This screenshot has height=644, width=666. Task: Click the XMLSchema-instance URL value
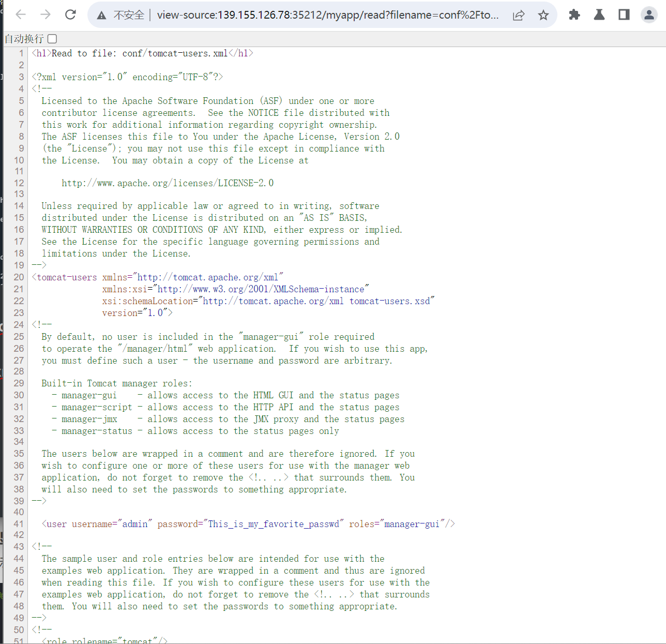pos(261,289)
